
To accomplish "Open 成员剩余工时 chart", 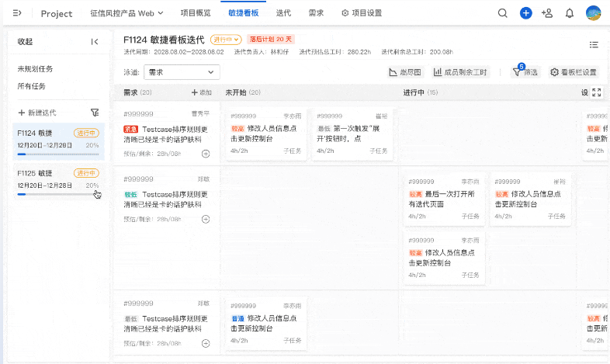I will tap(461, 72).
